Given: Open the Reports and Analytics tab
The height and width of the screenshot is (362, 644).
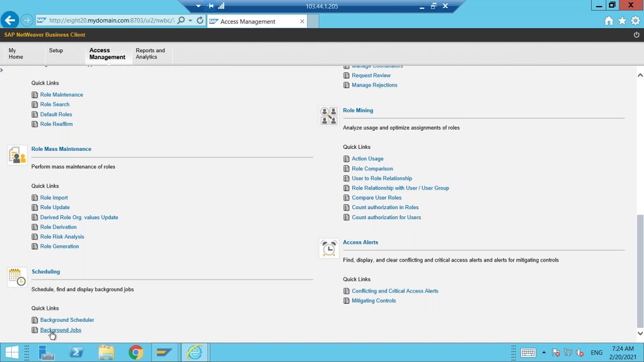Looking at the screenshot, I should [x=150, y=54].
